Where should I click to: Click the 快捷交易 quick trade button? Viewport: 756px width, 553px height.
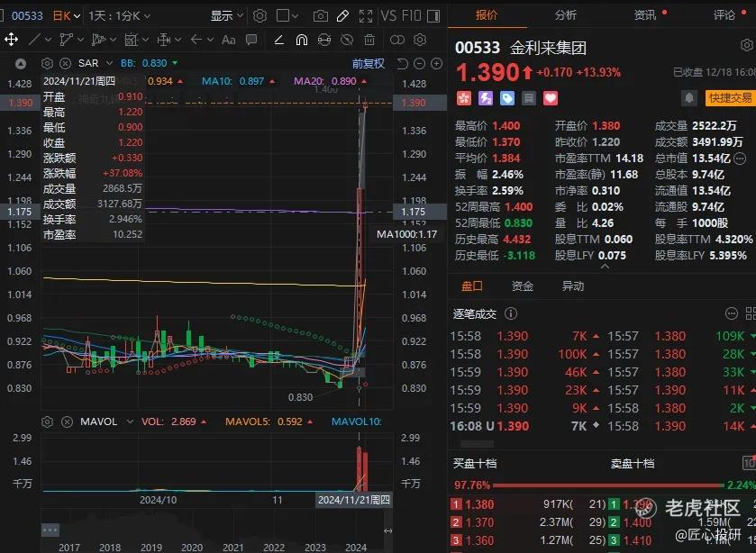click(730, 98)
